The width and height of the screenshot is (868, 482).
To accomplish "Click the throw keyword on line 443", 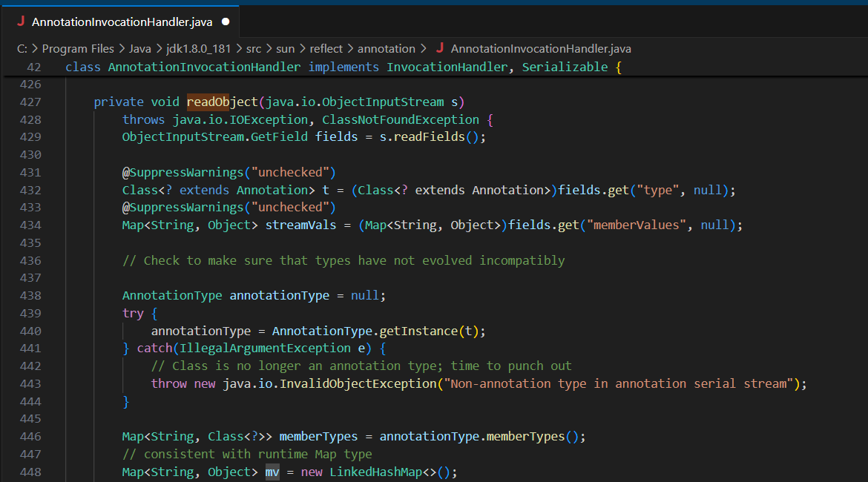I will click(169, 383).
